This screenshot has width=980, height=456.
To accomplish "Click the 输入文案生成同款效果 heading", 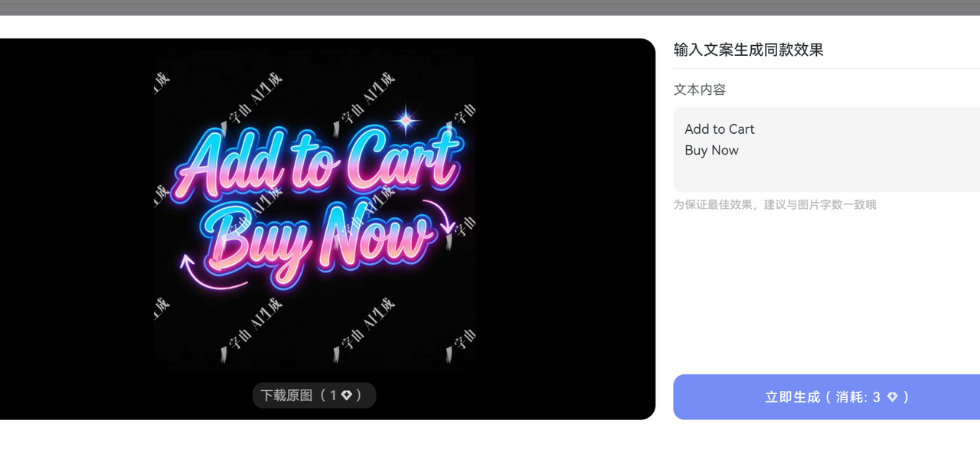I will [x=749, y=50].
